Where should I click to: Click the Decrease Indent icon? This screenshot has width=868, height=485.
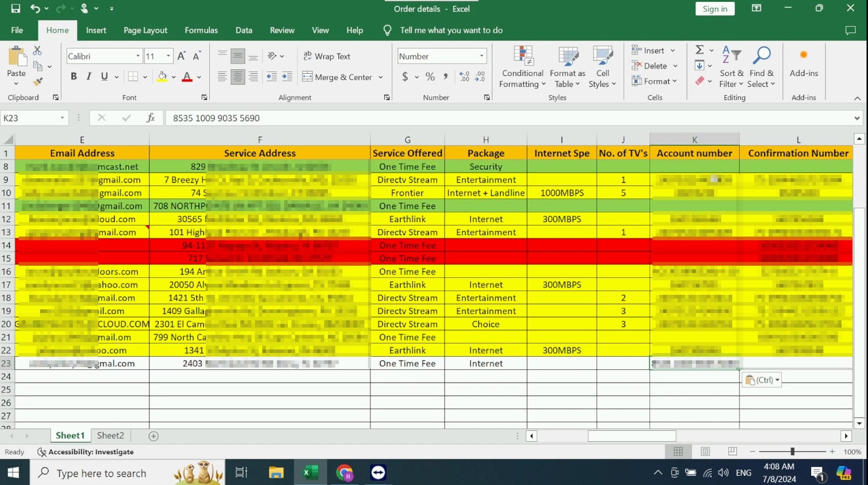(272, 76)
